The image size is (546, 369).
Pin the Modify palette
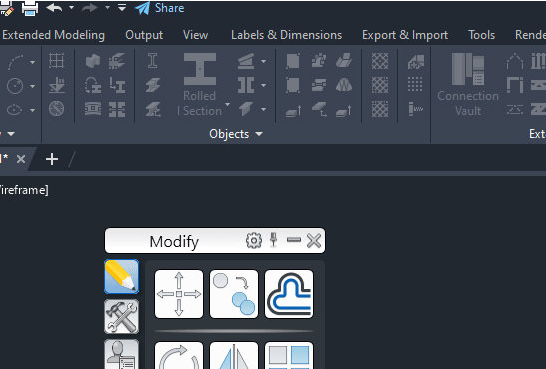point(273,240)
